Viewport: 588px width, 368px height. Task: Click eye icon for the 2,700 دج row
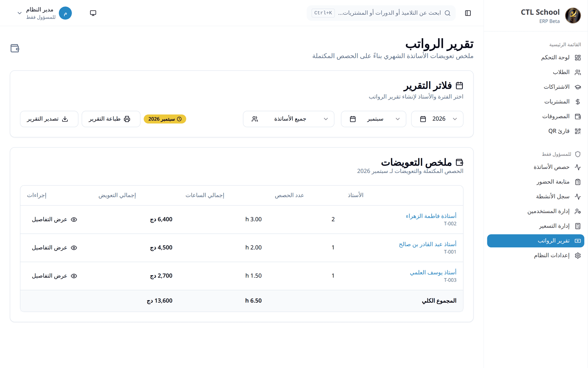pyautogui.click(x=74, y=276)
